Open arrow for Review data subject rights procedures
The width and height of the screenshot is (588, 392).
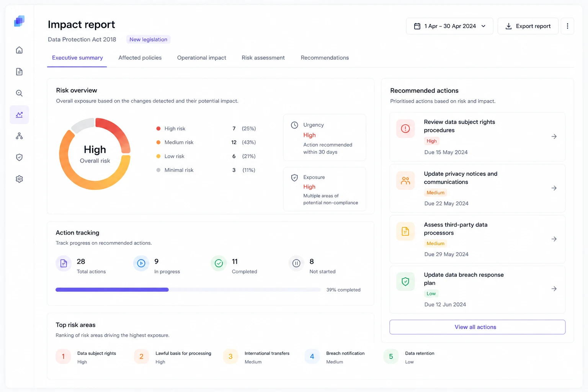tap(554, 137)
